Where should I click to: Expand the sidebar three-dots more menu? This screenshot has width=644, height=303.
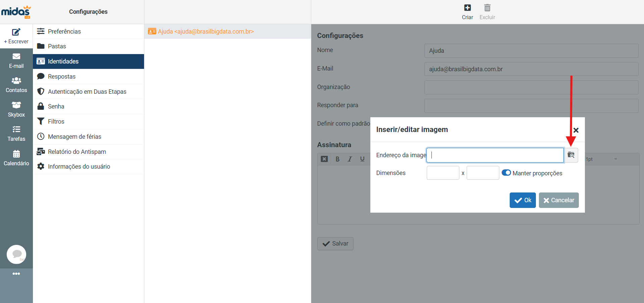point(16,274)
